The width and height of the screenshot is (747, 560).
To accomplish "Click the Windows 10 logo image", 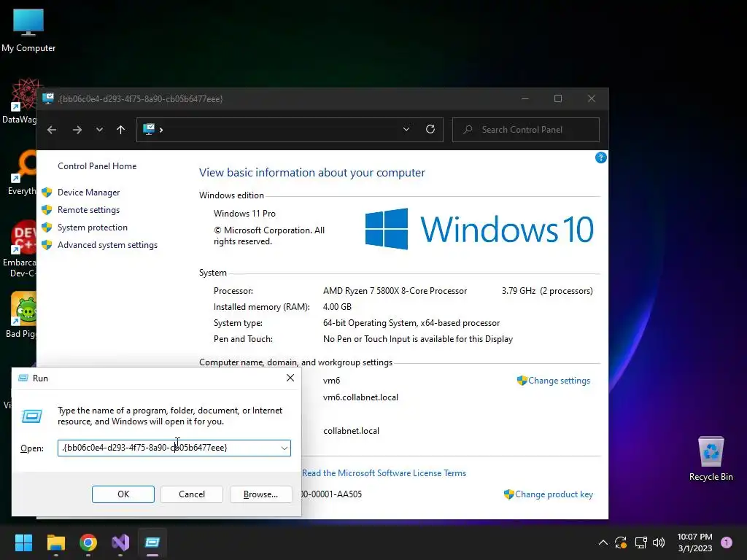I will point(479,229).
